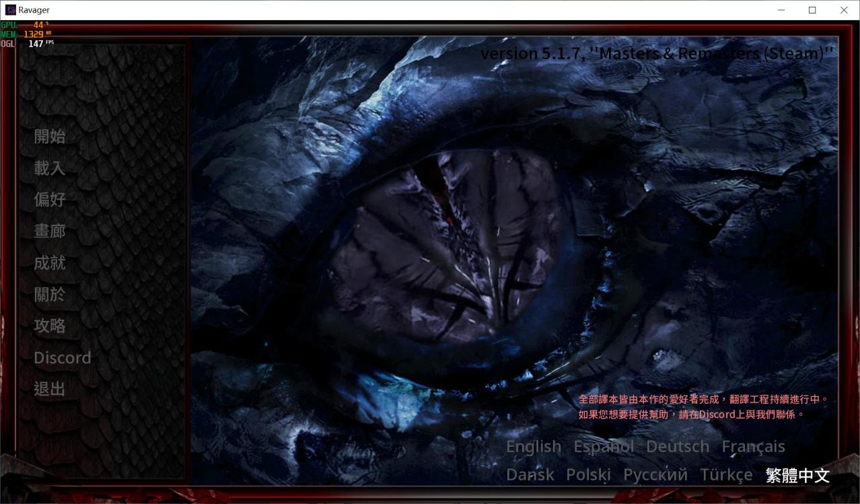Click the MEM 1329 overlay reading
This screenshot has width=860, height=504.
click(x=26, y=34)
